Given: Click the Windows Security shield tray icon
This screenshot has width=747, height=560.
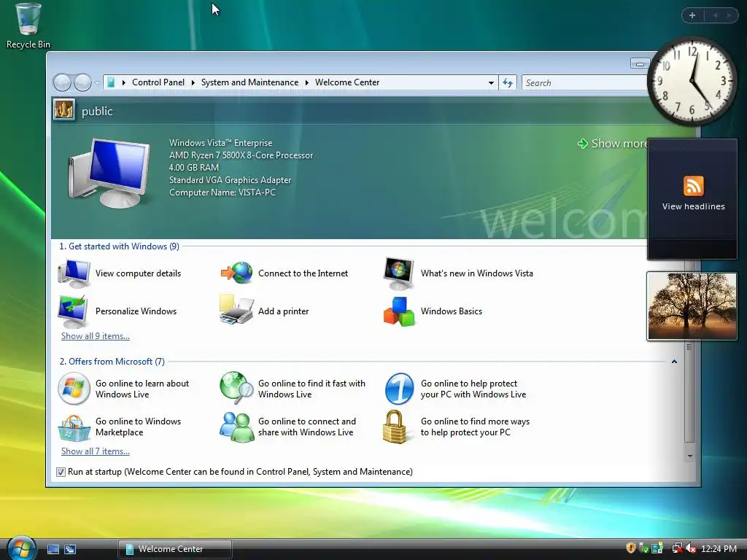Looking at the screenshot, I should tap(631, 548).
